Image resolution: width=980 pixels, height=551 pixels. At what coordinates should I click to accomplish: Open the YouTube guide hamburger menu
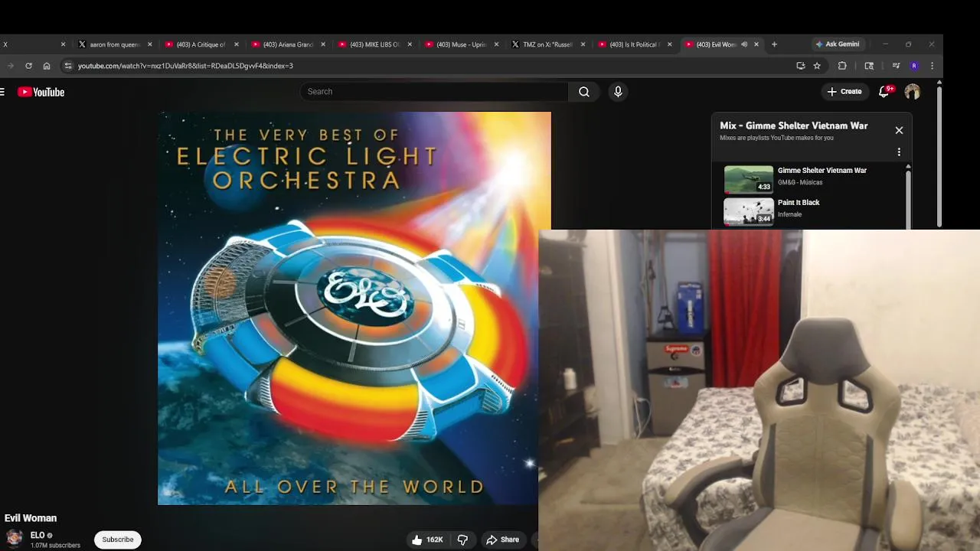tap(3, 92)
